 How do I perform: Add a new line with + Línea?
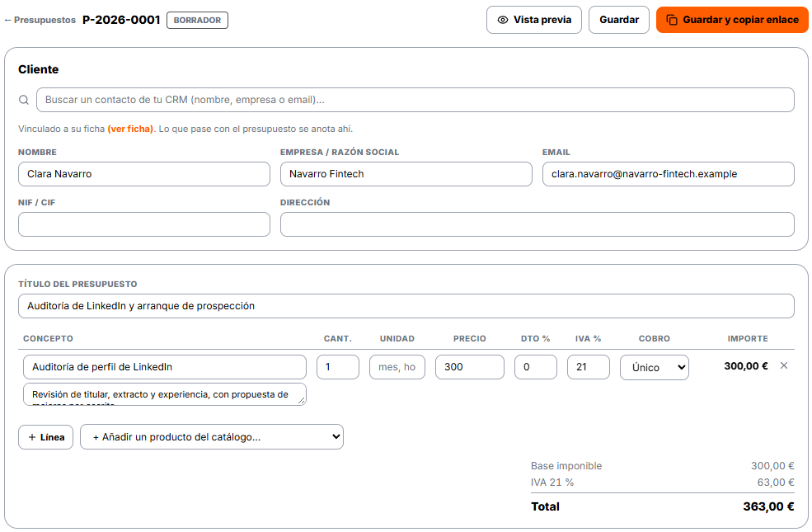click(45, 437)
